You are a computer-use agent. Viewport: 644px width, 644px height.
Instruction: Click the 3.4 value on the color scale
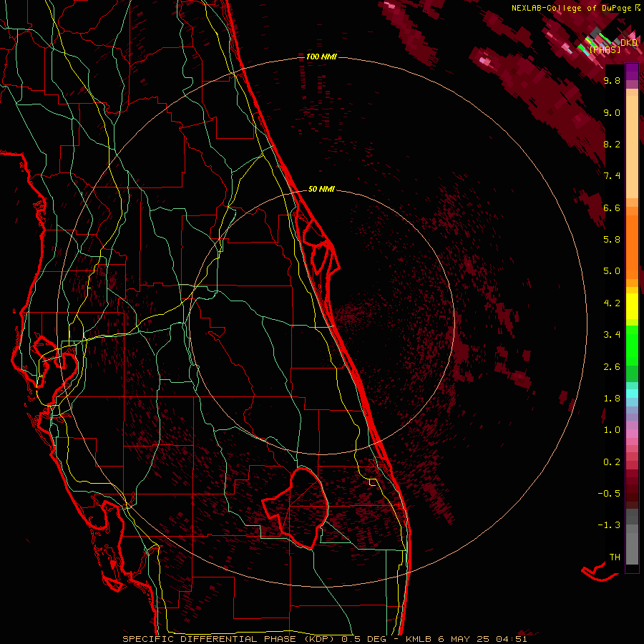pos(612,335)
